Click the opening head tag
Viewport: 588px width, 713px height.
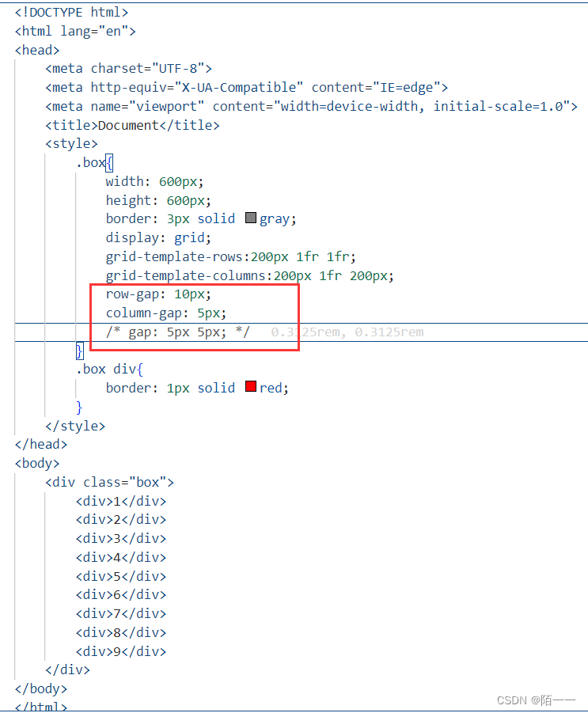pyautogui.click(x=37, y=50)
